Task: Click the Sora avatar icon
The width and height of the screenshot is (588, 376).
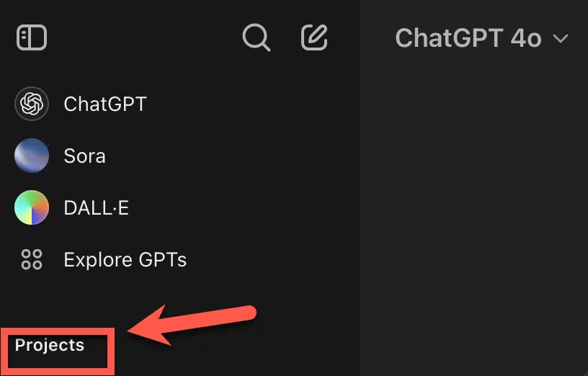Action: [x=32, y=156]
